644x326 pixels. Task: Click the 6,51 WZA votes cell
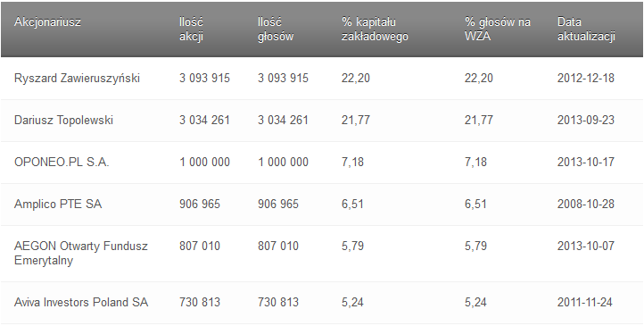[475, 204]
